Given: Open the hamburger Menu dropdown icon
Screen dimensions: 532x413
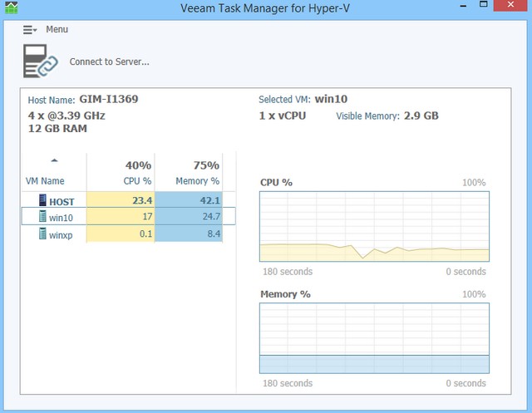Looking at the screenshot, I should [30, 30].
